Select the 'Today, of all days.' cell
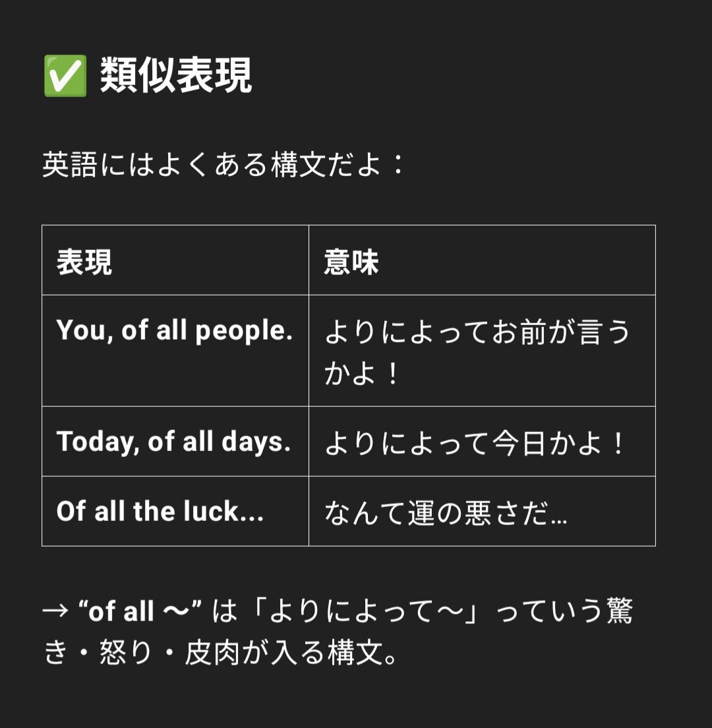Image resolution: width=712 pixels, height=728 pixels. tap(175, 441)
